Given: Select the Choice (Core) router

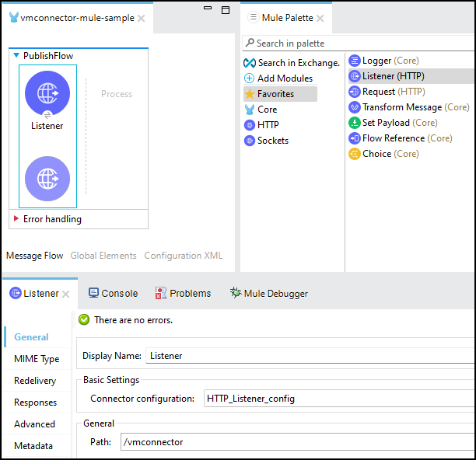Looking at the screenshot, I should 390,154.
